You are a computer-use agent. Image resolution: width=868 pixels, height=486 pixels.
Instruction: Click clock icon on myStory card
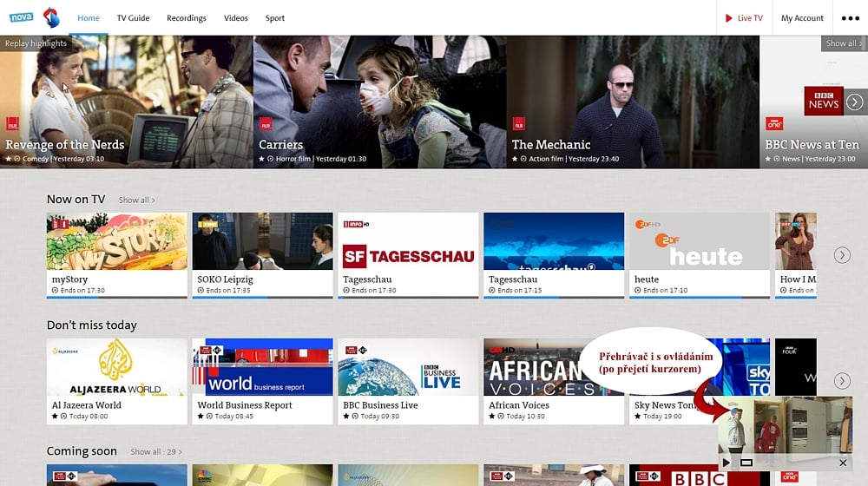[55, 291]
